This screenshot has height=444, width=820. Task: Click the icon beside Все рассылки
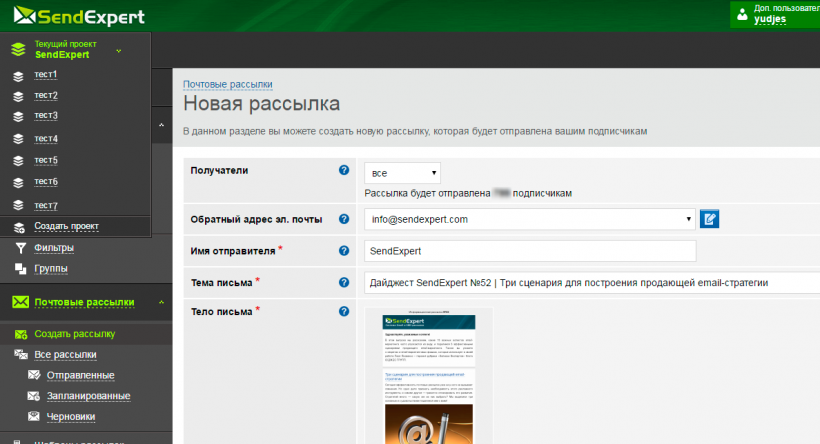tap(21, 355)
